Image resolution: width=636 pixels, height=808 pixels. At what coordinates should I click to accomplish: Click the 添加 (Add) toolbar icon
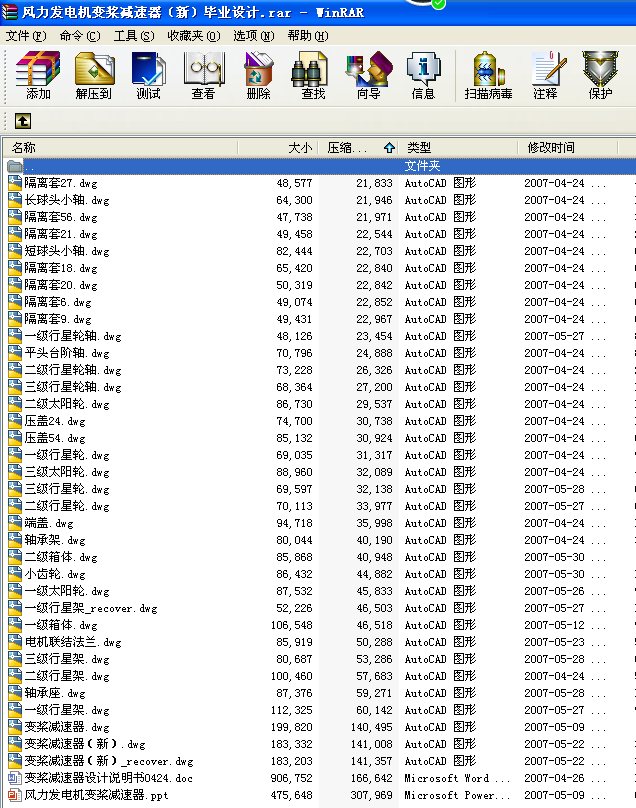coord(38,75)
